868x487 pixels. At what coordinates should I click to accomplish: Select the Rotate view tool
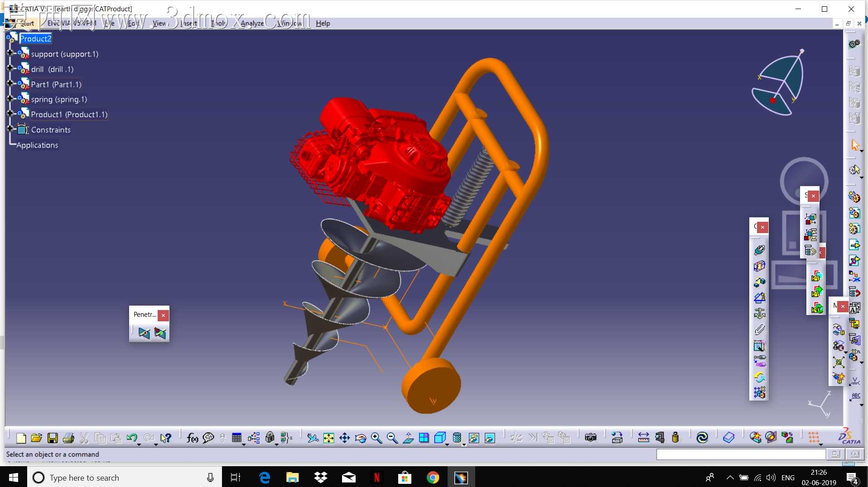click(x=361, y=438)
